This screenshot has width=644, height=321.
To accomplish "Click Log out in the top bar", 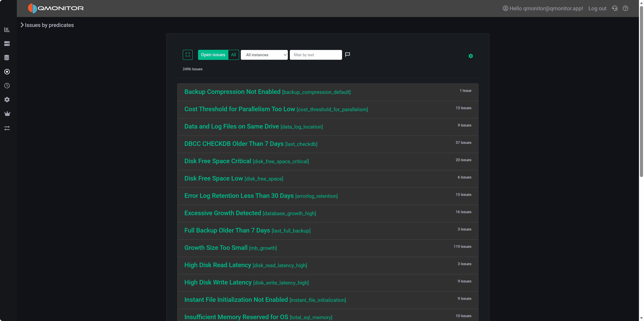I will point(597,8).
